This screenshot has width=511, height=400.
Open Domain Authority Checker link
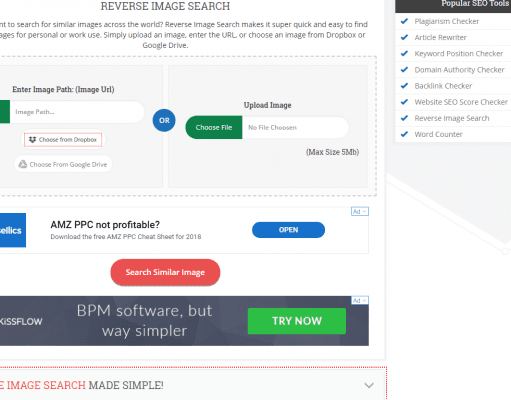pos(459,70)
